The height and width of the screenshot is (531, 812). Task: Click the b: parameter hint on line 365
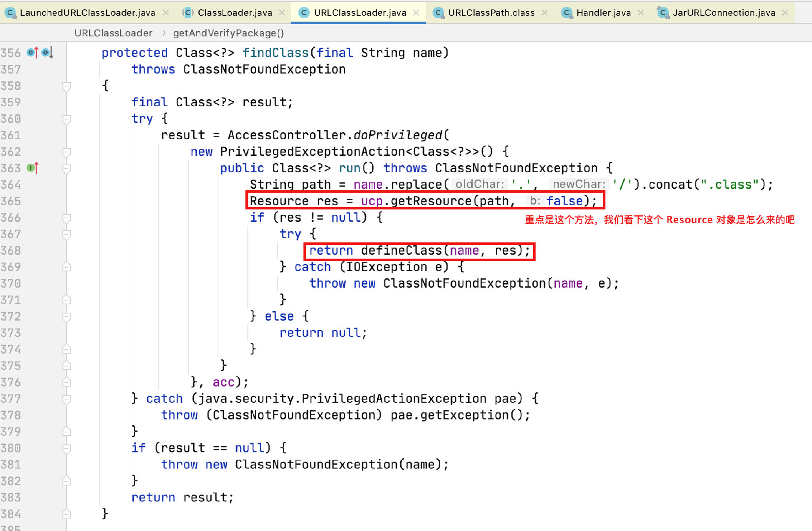pos(535,201)
